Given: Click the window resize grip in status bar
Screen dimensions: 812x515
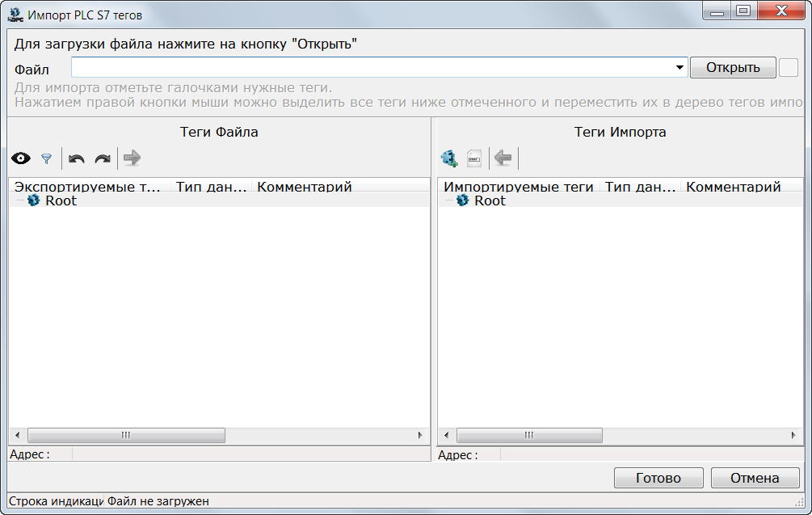Looking at the screenshot, I should coord(798,501).
